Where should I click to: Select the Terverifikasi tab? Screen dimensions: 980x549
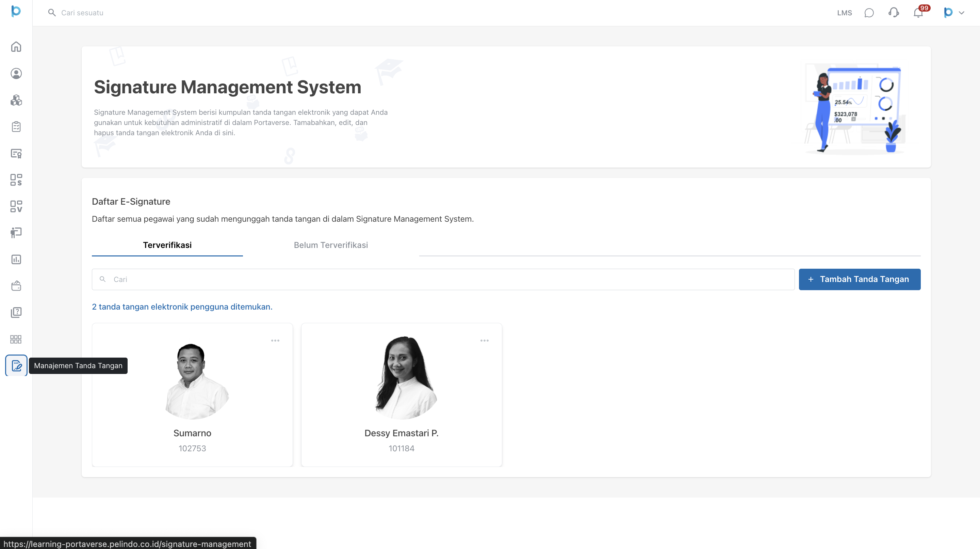click(x=167, y=245)
